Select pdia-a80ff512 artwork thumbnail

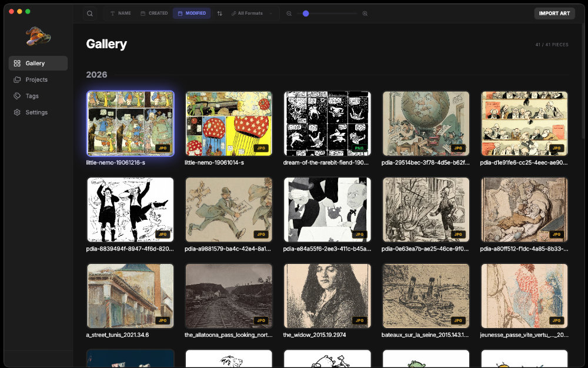click(524, 209)
